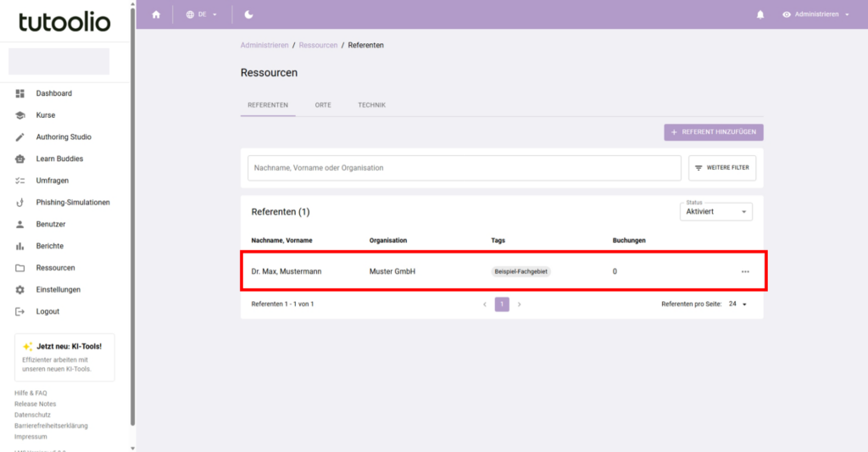The image size is (868, 452).
Task: Open the Hilfe & FAQ link
Action: (31, 393)
